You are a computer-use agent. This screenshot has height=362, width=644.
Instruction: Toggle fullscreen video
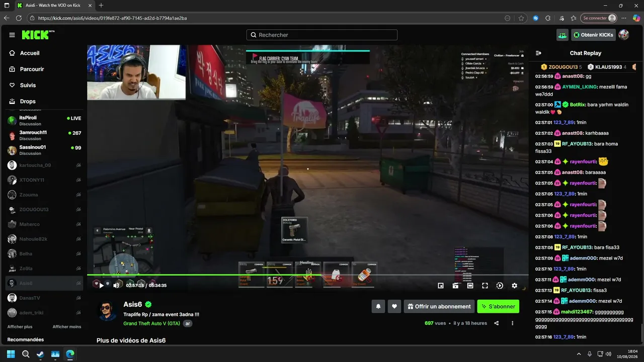click(485, 286)
